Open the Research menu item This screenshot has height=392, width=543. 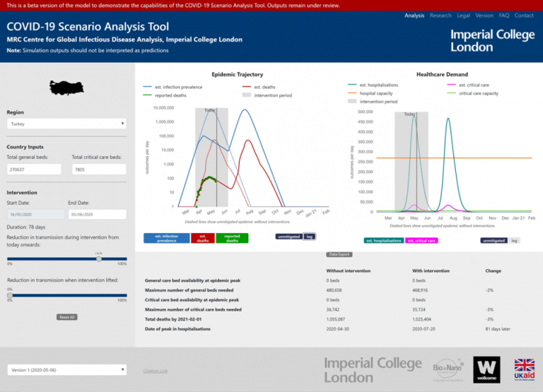pos(440,15)
